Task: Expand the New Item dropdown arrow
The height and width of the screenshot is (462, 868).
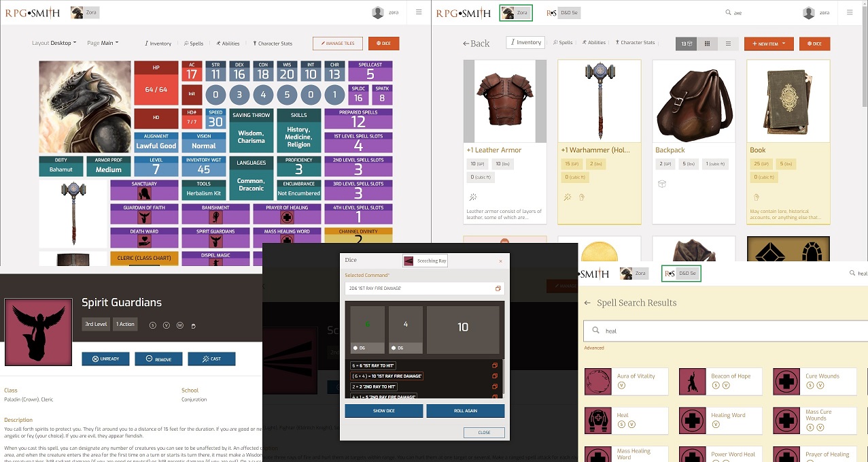Action: coord(784,44)
